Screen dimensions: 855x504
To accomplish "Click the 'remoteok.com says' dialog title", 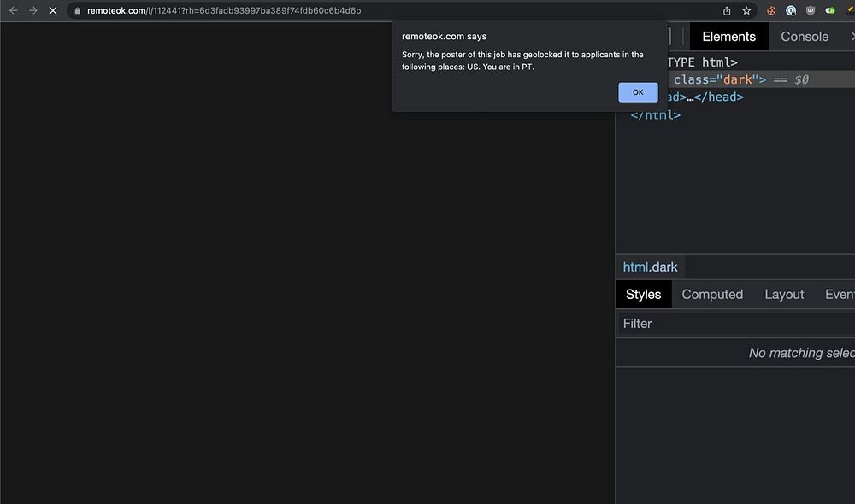I will tap(444, 37).
